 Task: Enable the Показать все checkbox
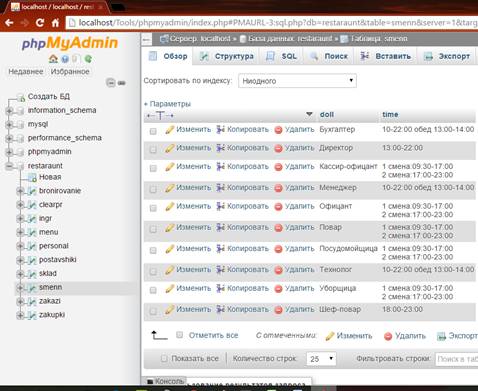(164, 359)
